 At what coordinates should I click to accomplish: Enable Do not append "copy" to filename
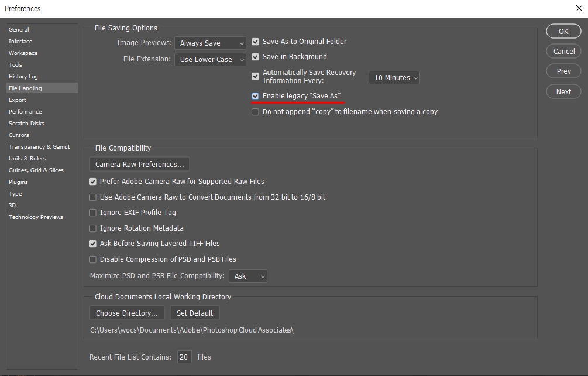pyautogui.click(x=255, y=112)
